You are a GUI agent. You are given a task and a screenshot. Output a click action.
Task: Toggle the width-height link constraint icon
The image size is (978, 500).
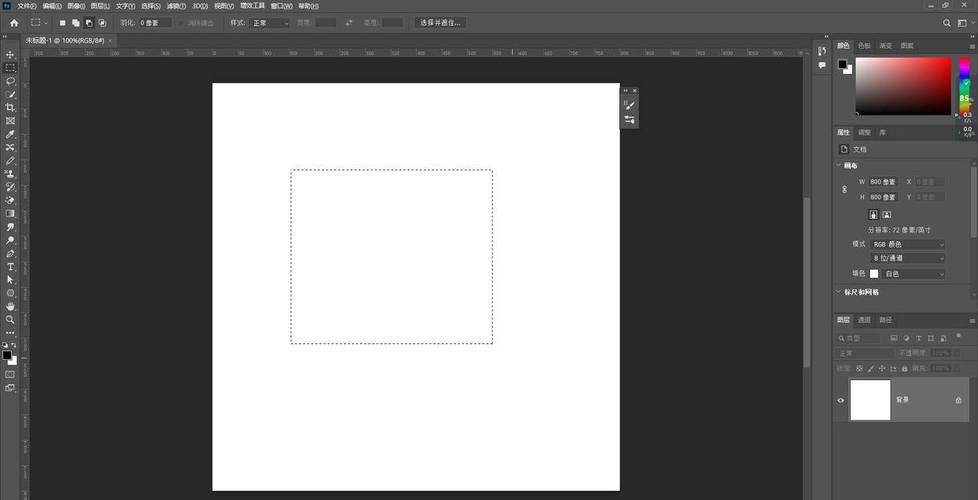click(x=844, y=189)
